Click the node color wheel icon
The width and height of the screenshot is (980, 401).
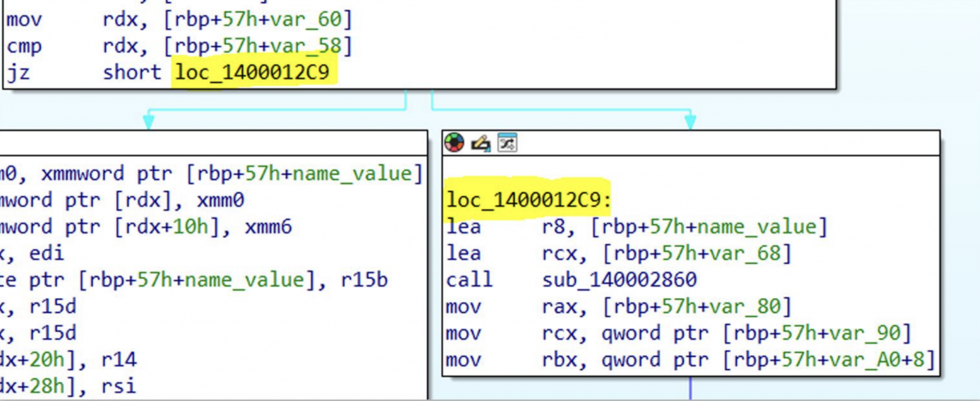click(454, 143)
